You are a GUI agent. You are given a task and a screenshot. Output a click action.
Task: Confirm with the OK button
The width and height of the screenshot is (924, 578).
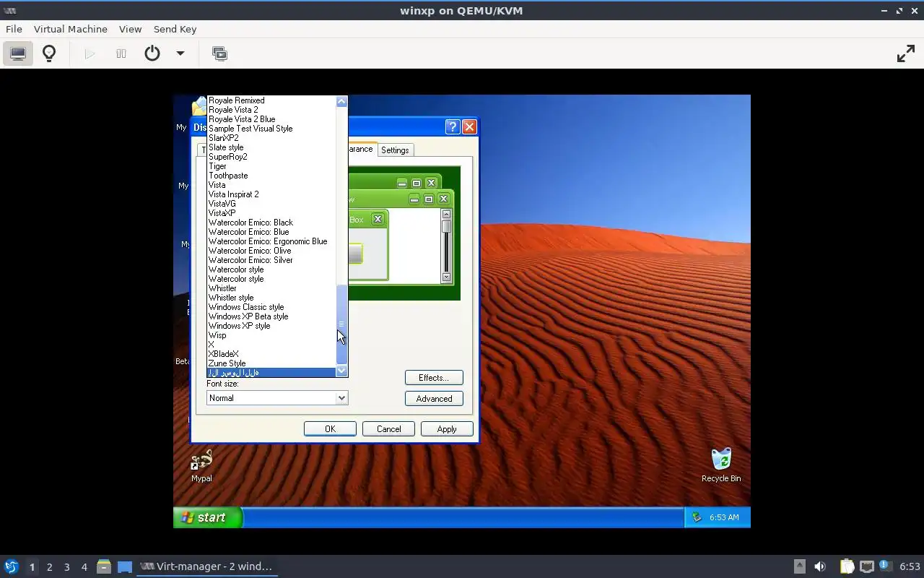(x=330, y=429)
